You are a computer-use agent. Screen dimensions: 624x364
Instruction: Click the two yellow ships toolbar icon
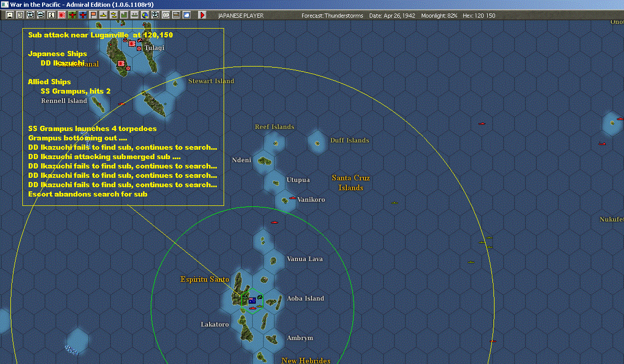(114, 15)
